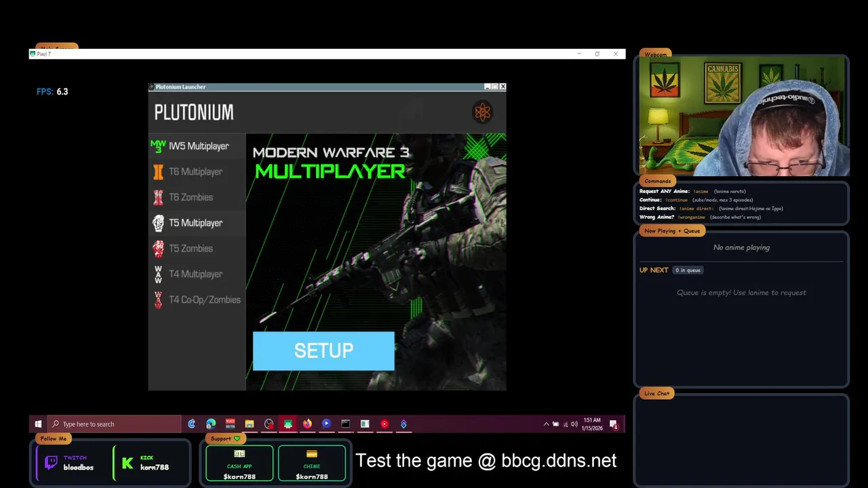This screenshot has height=488, width=868.
Task: Open the clock showing 1:51 AM
Action: (x=592, y=424)
